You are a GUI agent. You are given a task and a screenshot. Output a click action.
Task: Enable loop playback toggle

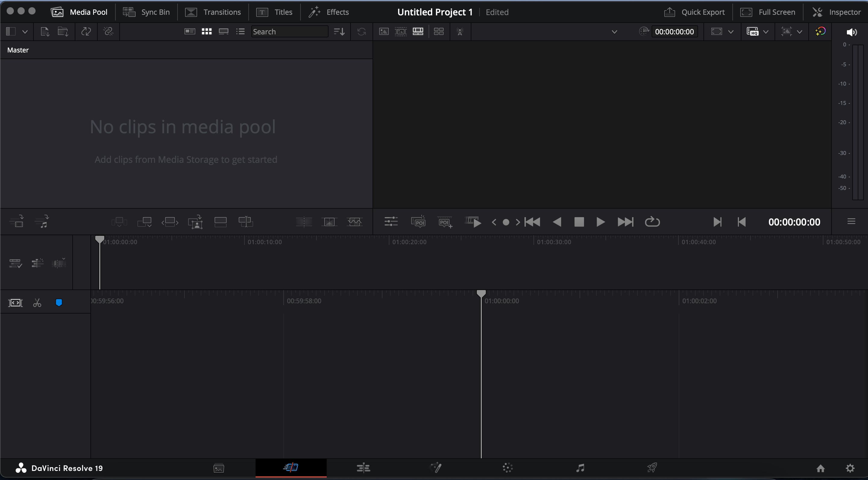[x=652, y=222]
